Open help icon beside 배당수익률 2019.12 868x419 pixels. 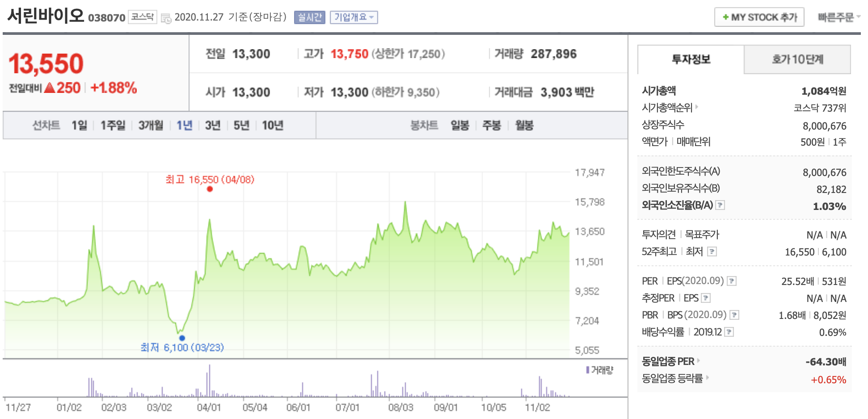pyautogui.click(x=729, y=332)
